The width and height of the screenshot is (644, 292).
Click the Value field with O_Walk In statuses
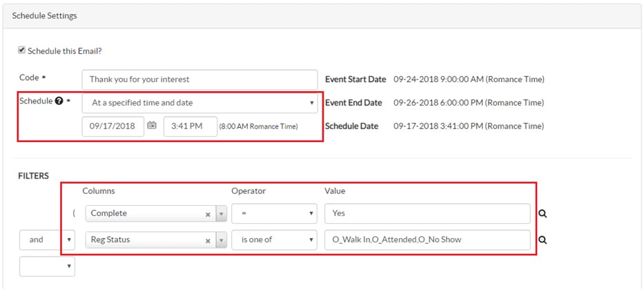click(427, 240)
